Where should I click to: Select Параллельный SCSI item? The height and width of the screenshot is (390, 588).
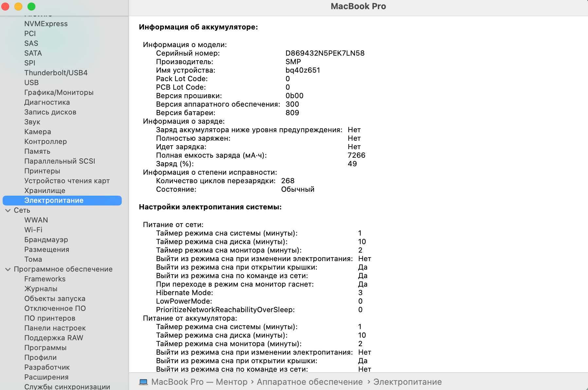click(x=60, y=161)
